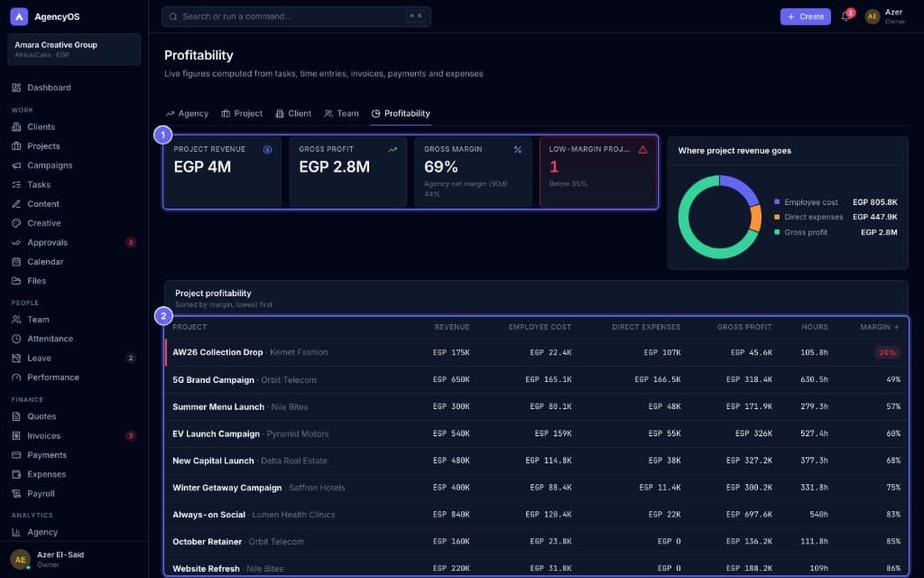Open the Files page
The width and height of the screenshot is (924, 578).
click(x=74, y=281)
